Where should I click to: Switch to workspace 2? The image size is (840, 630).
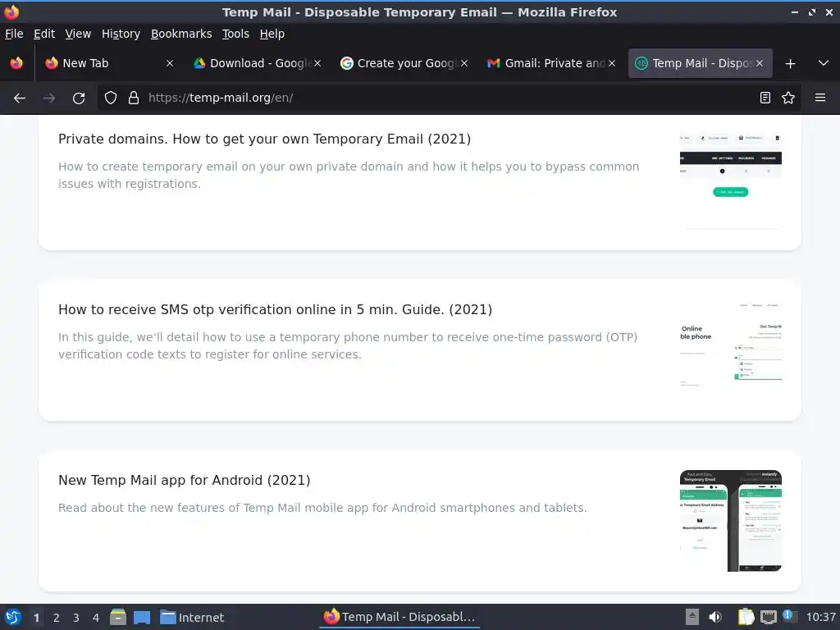pyautogui.click(x=57, y=618)
